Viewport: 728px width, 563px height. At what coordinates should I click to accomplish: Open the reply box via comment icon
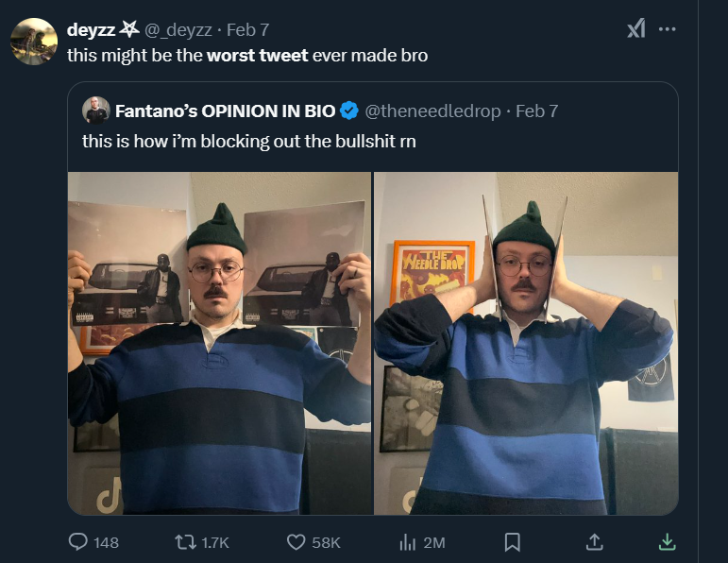tap(79, 542)
